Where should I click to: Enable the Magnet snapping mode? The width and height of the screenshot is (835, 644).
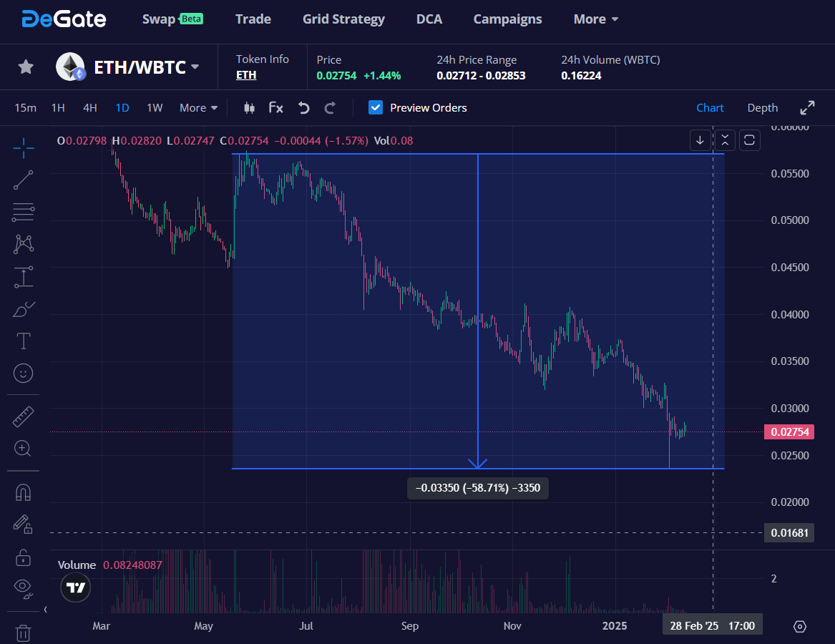tap(23, 492)
